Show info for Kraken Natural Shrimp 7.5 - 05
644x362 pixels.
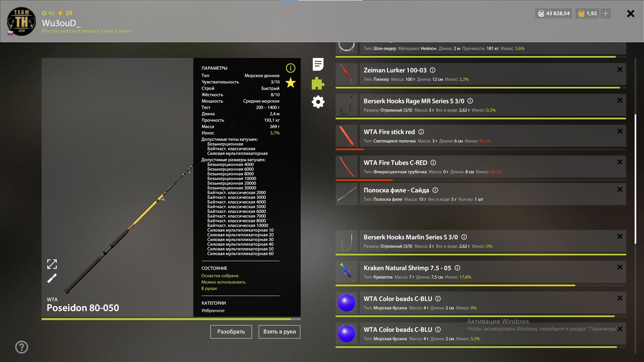coord(457,268)
